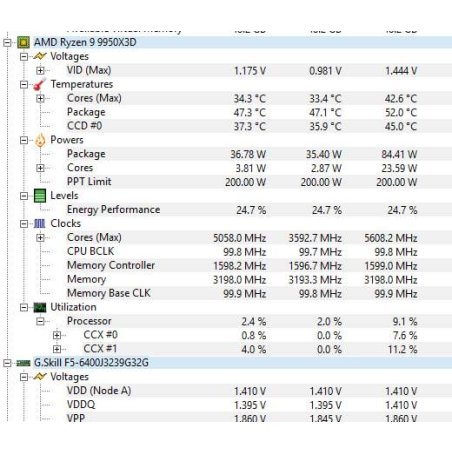
Task: Select the CCD #0 row label
Action: (84, 126)
